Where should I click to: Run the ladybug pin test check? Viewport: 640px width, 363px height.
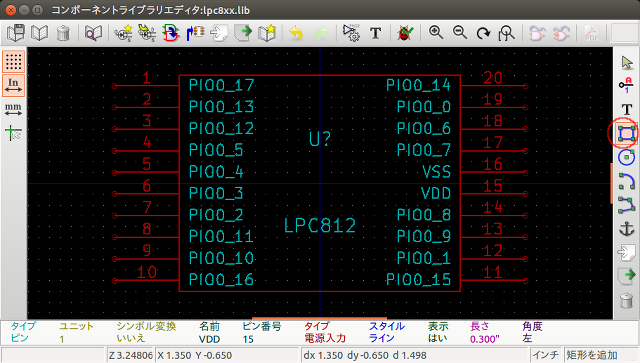pyautogui.click(x=405, y=33)
